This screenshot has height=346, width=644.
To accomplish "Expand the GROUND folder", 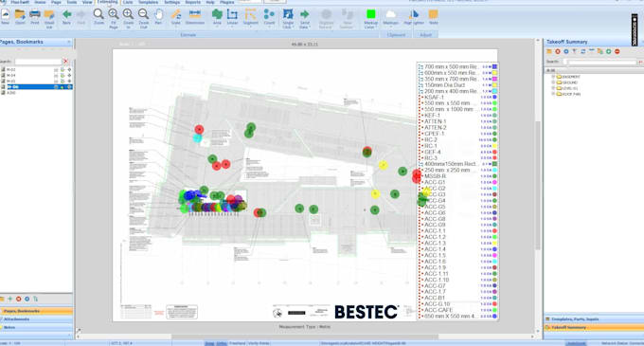I will click(x=553, y=82).
